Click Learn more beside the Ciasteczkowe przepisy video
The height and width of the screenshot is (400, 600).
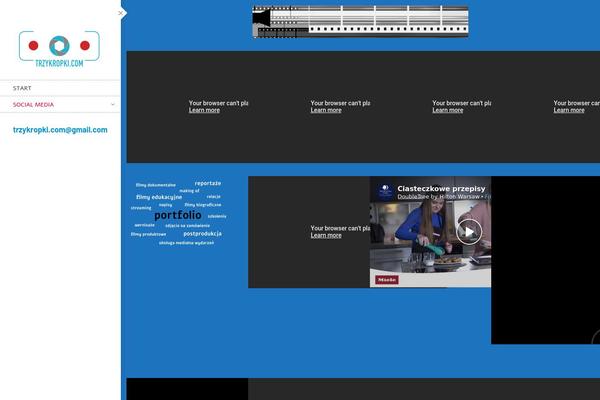point(326,235)
